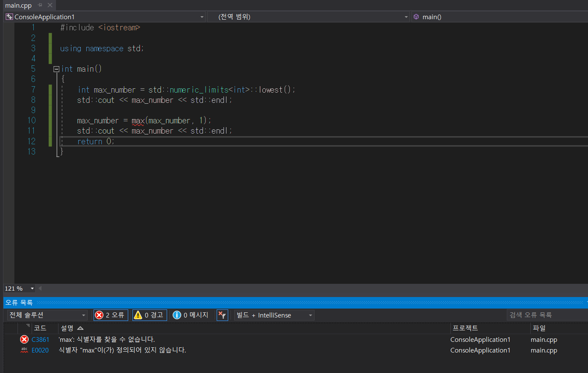
Task: Open the E0020 error code link
Action: click(40, 350)
